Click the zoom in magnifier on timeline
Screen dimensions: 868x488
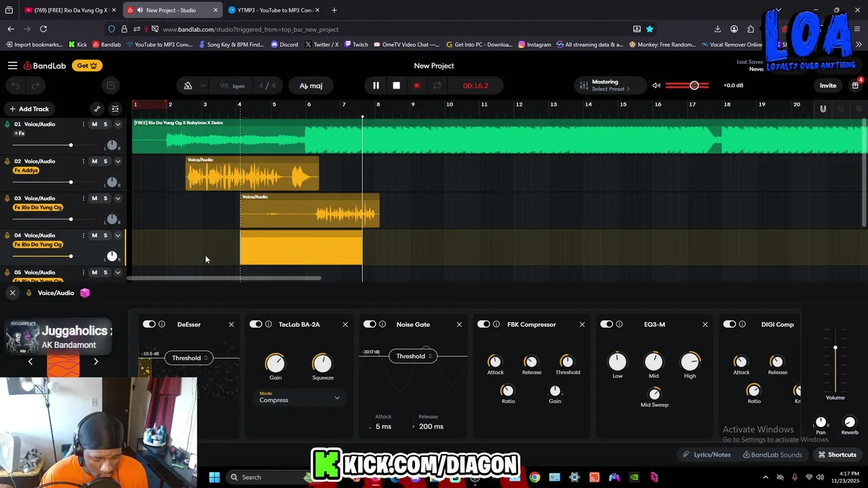[x=859, y=108]
